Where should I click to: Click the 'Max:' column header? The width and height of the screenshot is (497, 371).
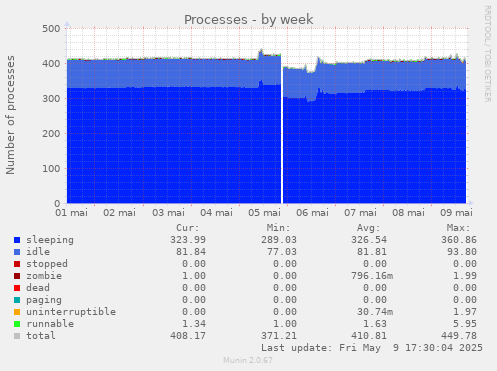[459, 228]
